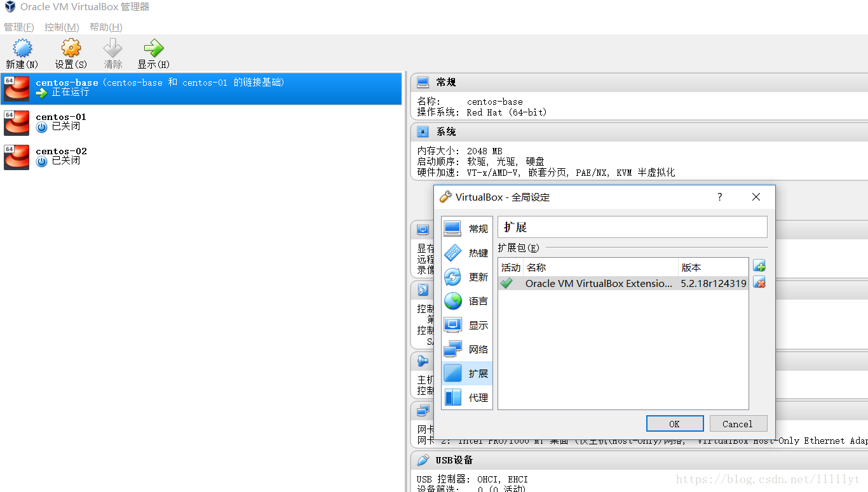The image size is (868, 492).
Task: Open the 语言 language settings page
Action: 467,301
